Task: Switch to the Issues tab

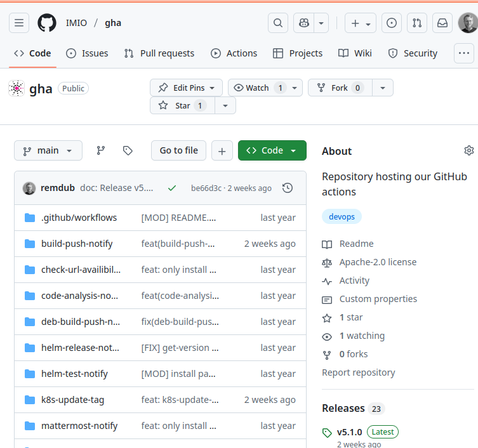Action: click(88, 53)
